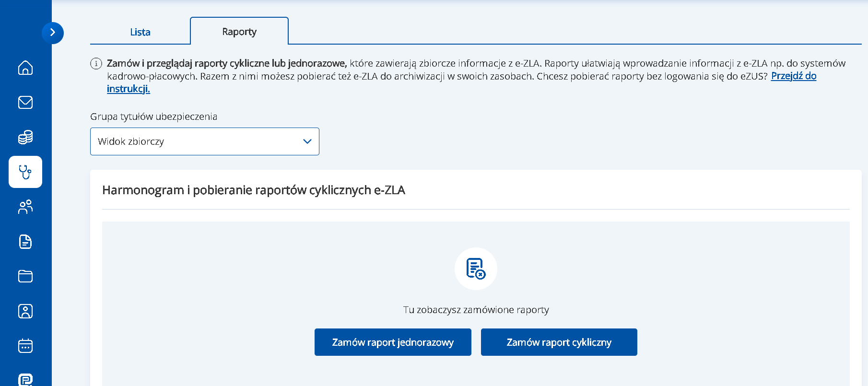The height and width of the screenshot is (386, 868).
Task: Open the folder icon in the sidebar
Action: (25, 276)
